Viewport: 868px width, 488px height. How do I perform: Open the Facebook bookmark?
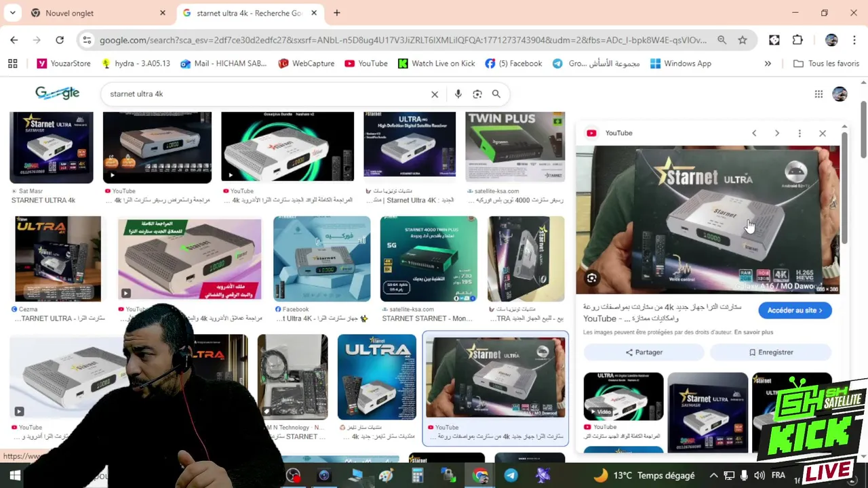coord(513,64)
